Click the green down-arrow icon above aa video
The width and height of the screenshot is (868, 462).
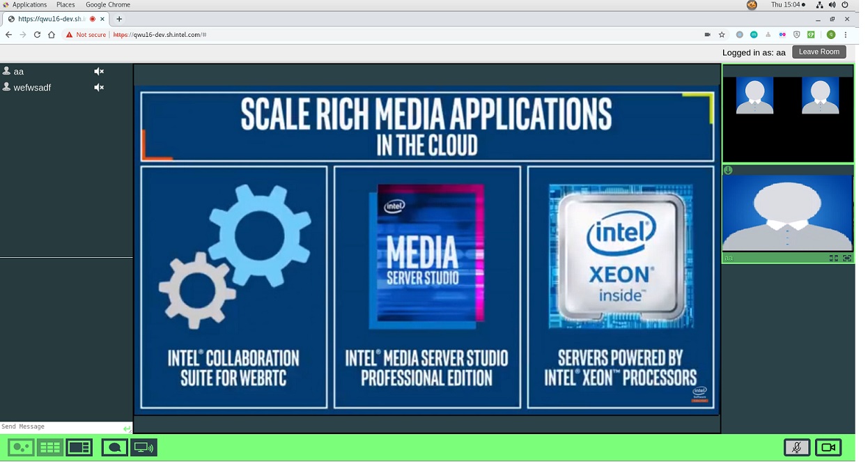[728, 170]
